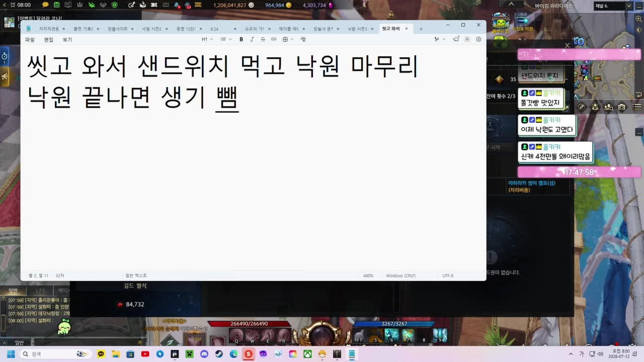Add a new Notepad tab with plus
The image size is (644, 362).
[x=421, y=29]
